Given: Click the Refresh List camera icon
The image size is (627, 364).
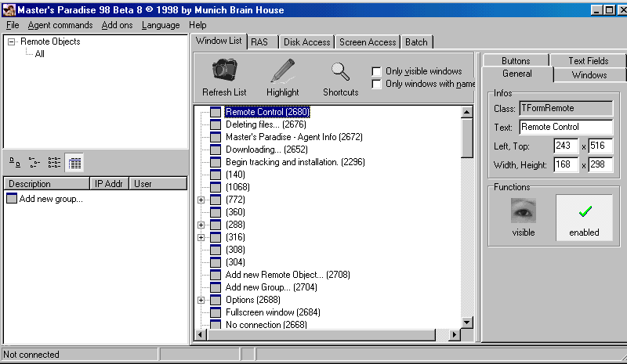Looking at the screenshot, I should 224,71.
